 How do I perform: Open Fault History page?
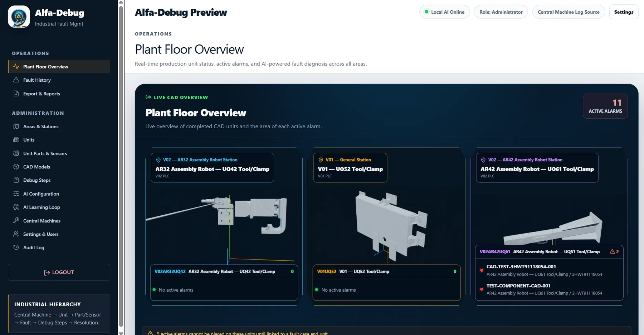[59, 80]
